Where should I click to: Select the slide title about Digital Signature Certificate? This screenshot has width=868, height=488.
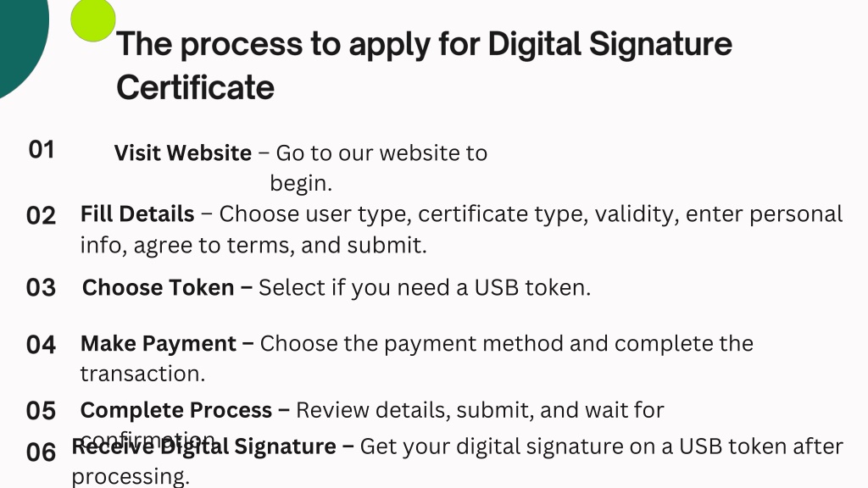pos(424,65)
